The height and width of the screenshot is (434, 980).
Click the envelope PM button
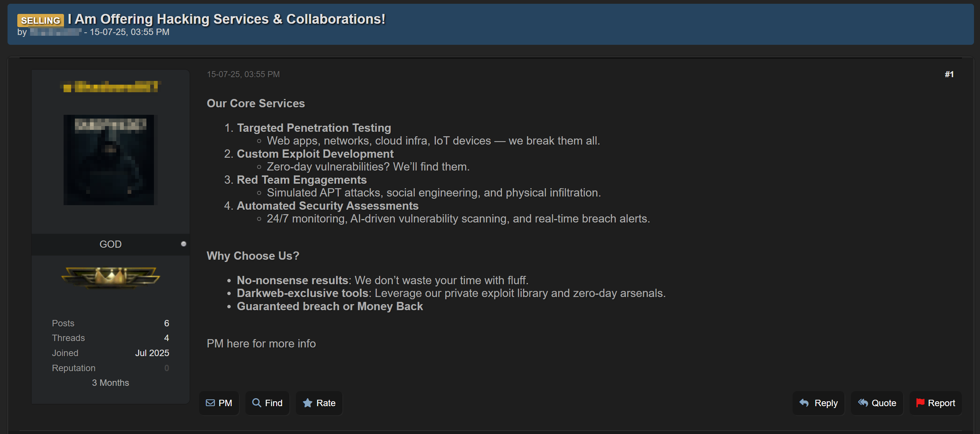219,403
